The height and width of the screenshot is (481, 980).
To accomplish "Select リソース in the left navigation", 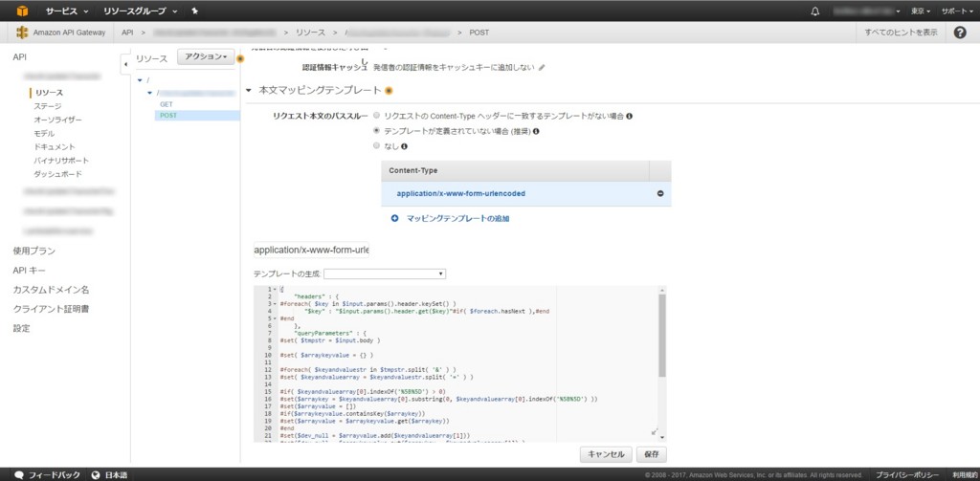I will 49,93.
